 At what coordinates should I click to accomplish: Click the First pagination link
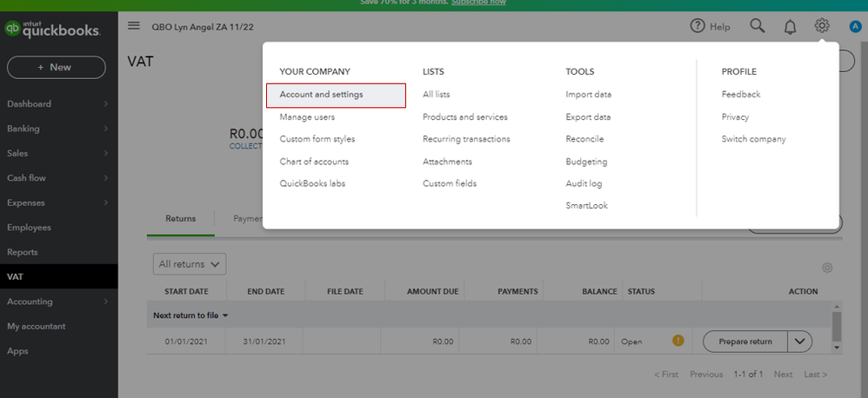(x=666, y=375)
